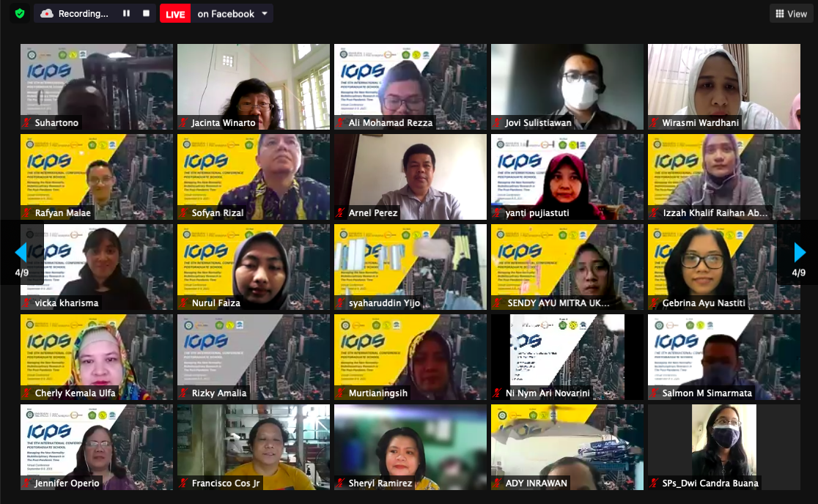Go to next gallery page with right arrow
Image resolution: width=818 pixels, height=504 pixels.
click(x=800, y=253)
